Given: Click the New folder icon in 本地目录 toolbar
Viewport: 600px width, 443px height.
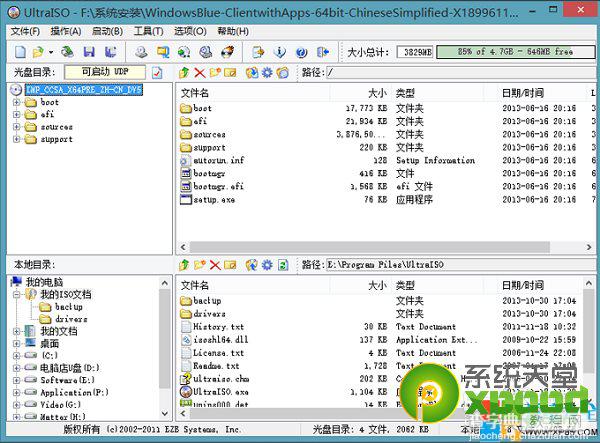Looking at the screenshot, I should point(200,265).
